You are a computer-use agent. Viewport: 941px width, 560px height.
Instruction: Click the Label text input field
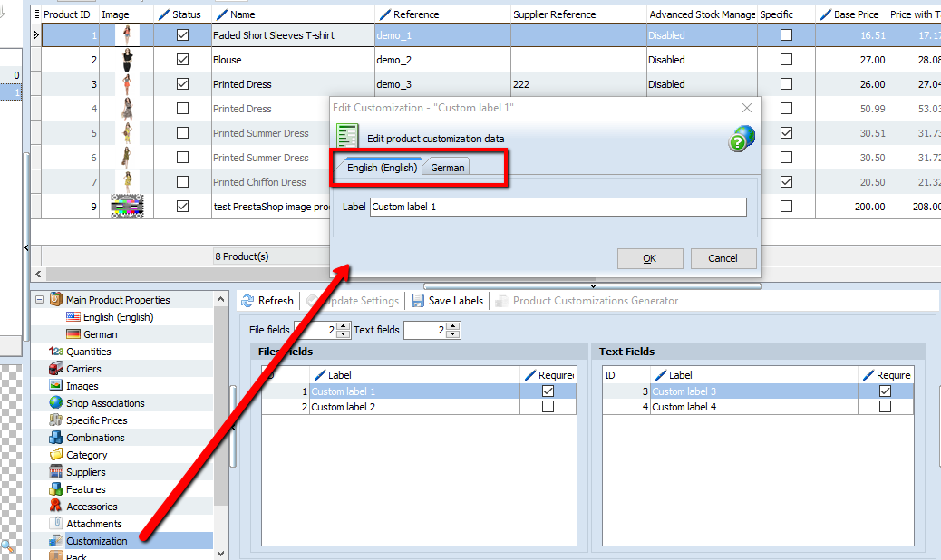[x=558, y=207]
